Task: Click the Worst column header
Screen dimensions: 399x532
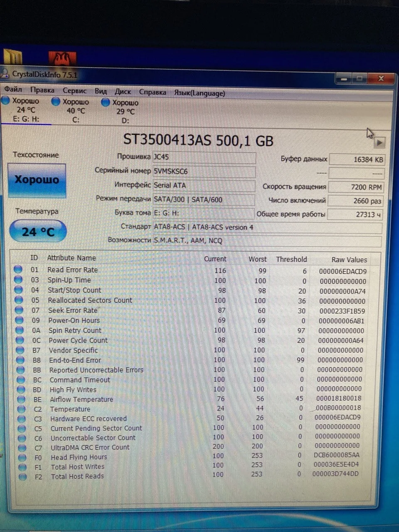Action: pos(257,259)
